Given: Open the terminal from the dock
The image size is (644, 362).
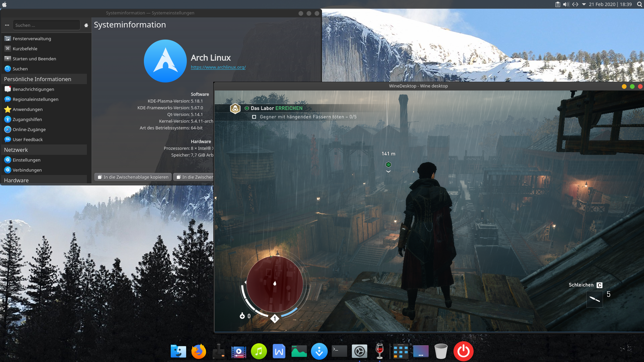Looking at the screenshot, I should [339, 351].
